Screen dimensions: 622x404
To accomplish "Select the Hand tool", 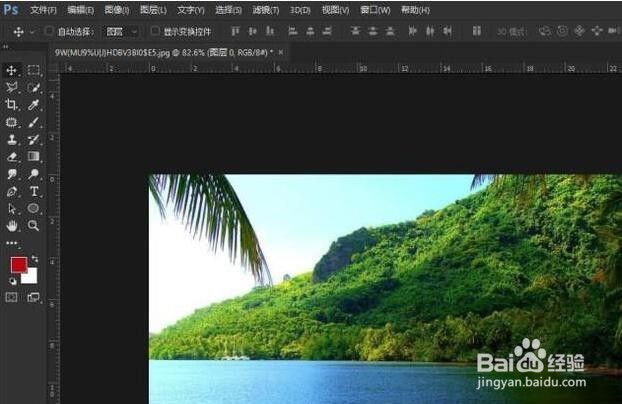I will click(12, 226).
